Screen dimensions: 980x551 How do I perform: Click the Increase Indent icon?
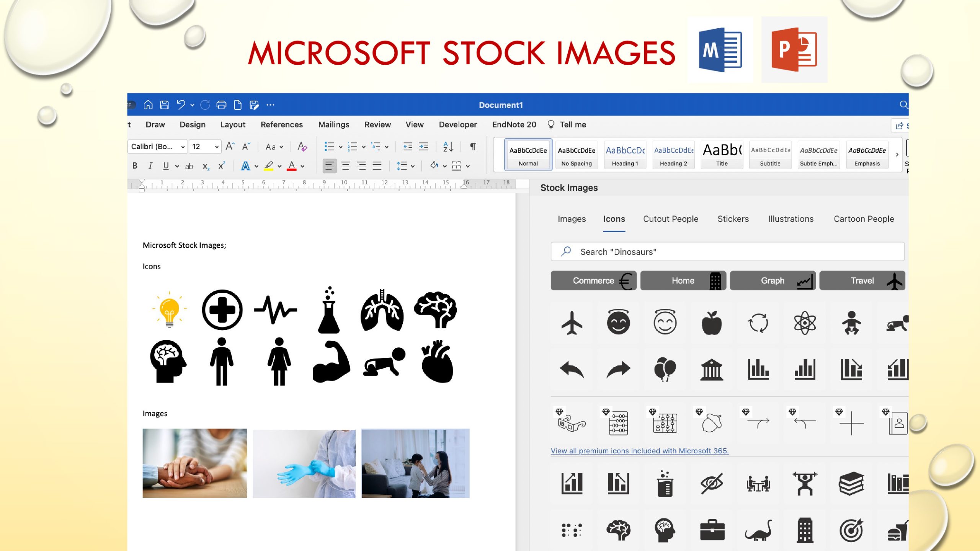pos(423,147)
